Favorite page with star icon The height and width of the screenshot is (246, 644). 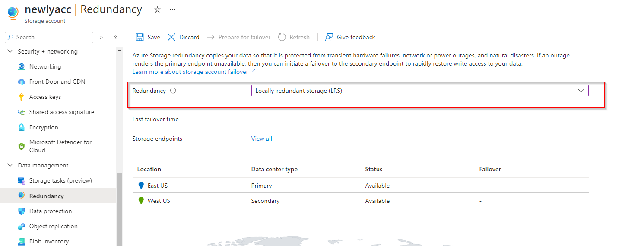click(x=158, y=9)
